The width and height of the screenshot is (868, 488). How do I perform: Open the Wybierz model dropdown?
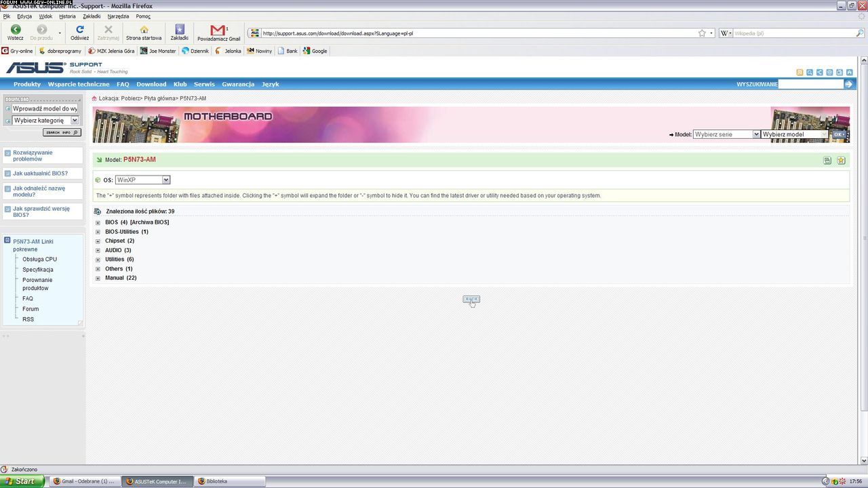click(795, 134)
